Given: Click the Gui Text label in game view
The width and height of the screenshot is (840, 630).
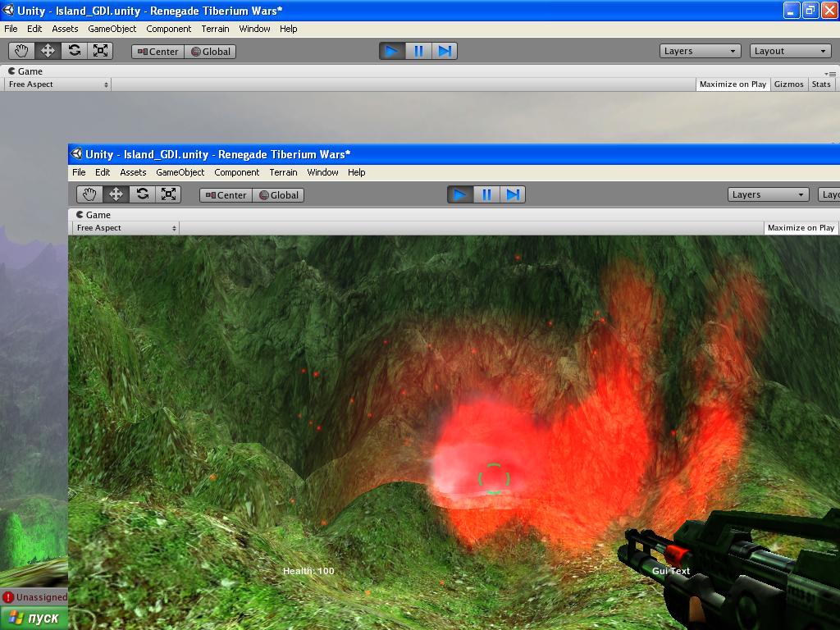Looking at the screenshot, I should (671, 571).
